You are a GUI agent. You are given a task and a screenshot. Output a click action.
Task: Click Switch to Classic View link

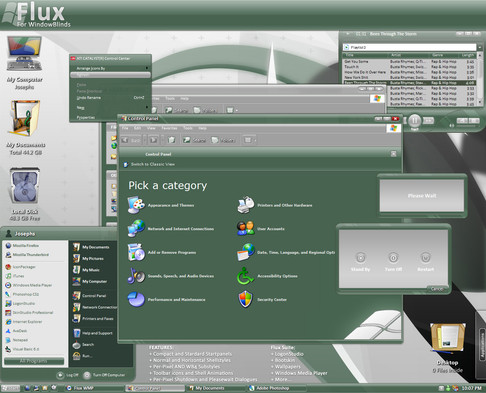pyautogui.click(x=153, y=164)
